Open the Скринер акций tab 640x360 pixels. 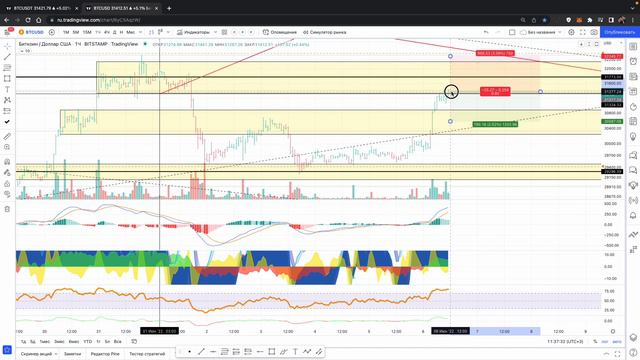[x=39, y=353]
